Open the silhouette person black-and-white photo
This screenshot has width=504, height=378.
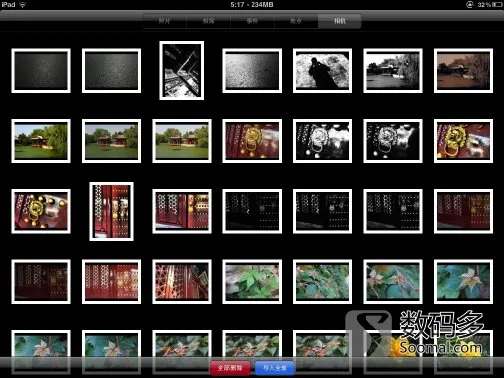tap(322, 71)
